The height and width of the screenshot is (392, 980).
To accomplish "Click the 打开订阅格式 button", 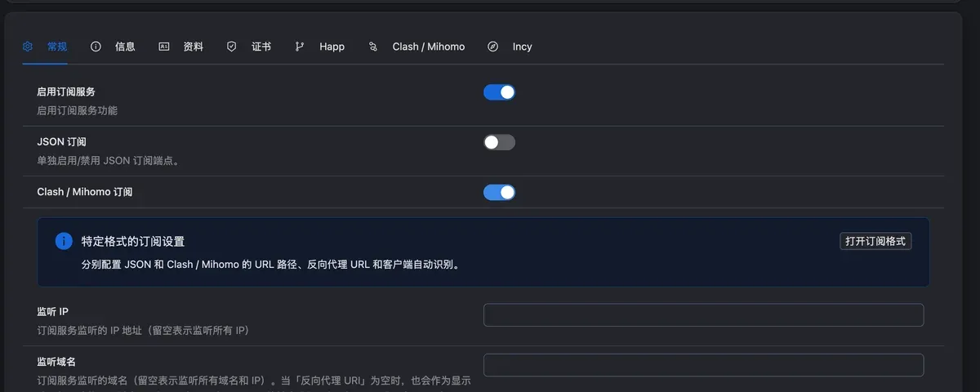I will [875, 241].
